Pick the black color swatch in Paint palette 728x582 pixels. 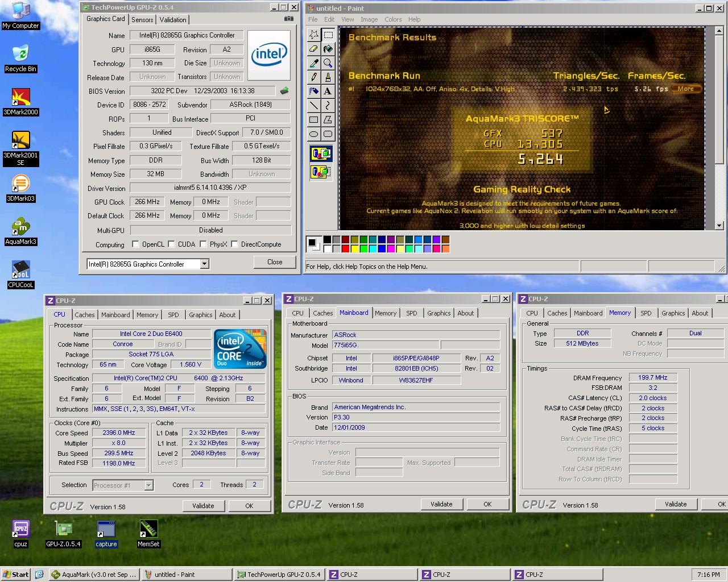point(327,240)
